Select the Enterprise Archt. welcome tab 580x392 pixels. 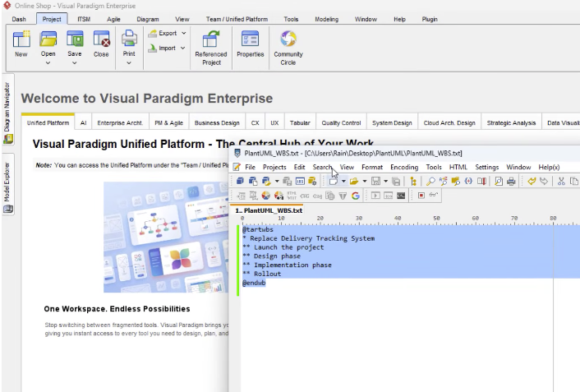pos(120,123)
